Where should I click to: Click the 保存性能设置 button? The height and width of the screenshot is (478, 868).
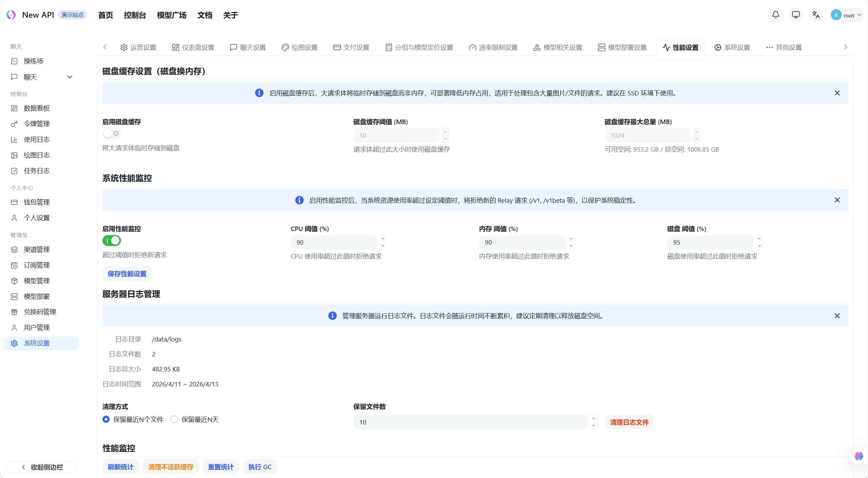[x=127, y=274]
